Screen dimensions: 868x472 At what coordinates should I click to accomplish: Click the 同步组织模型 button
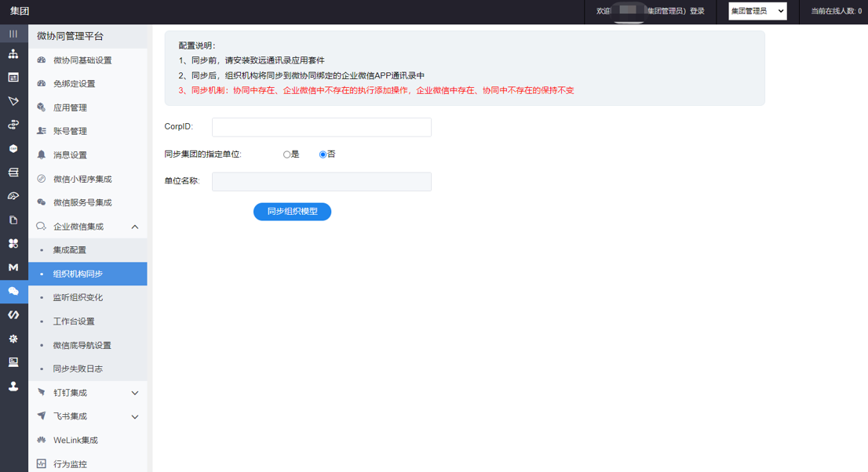tap(292, 212)
